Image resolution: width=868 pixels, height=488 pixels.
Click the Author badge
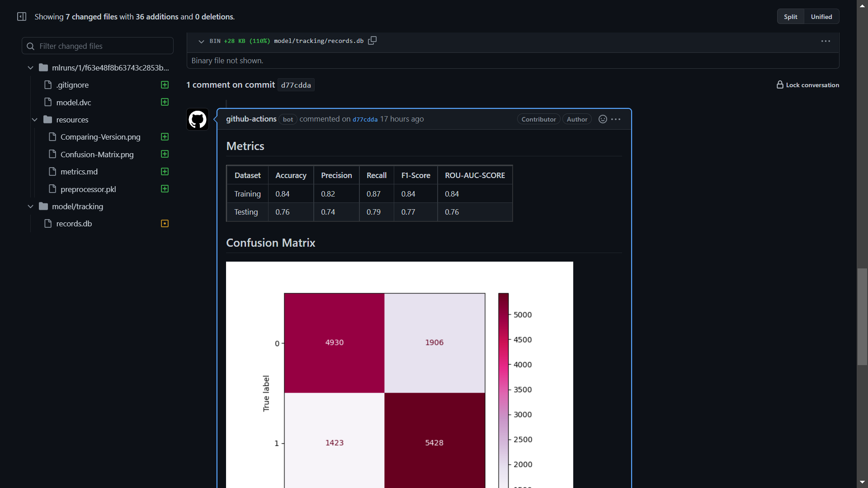[x=577, y=119]
